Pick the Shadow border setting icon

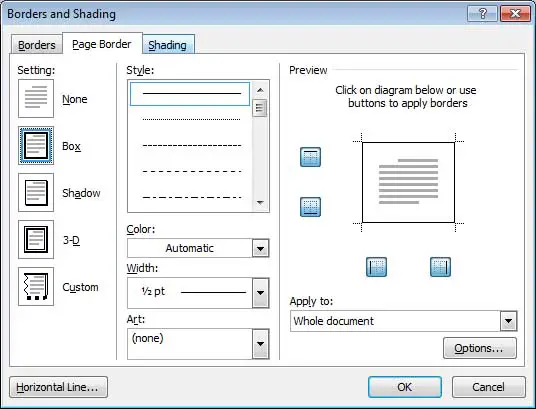(36, 193)
